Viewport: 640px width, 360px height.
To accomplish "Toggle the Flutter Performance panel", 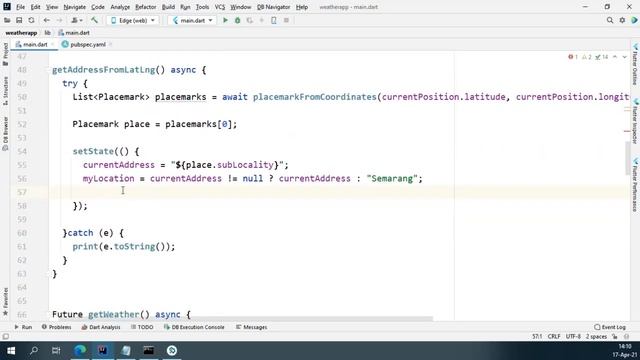I will (x=635, y=184).
